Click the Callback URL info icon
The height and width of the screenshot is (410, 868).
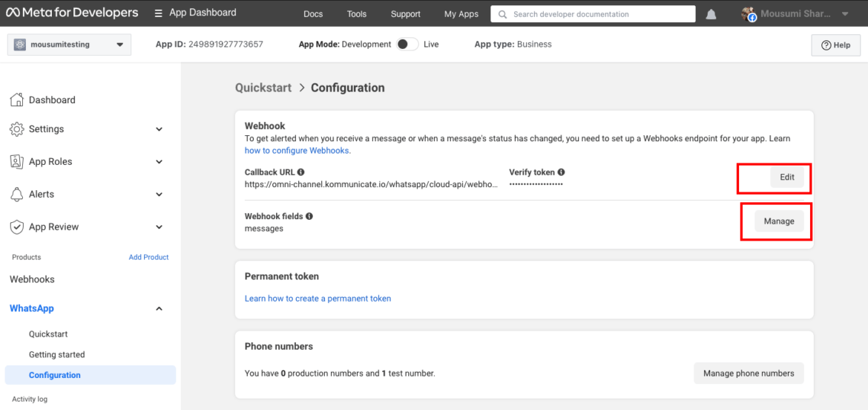tap(300, 172)
